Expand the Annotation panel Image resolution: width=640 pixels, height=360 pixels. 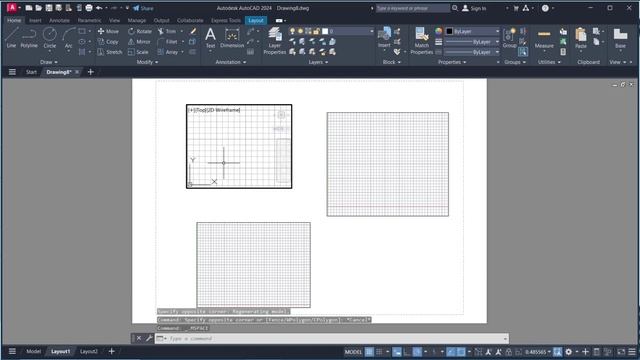pos(231,62)
